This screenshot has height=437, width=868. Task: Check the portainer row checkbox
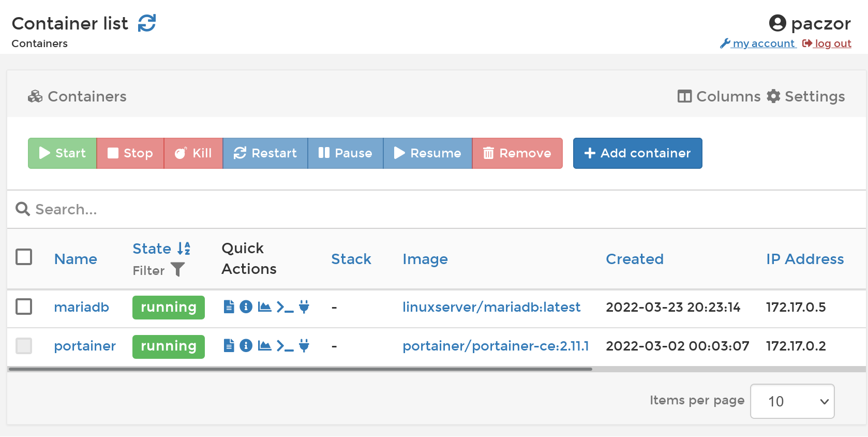pos(24,345)
